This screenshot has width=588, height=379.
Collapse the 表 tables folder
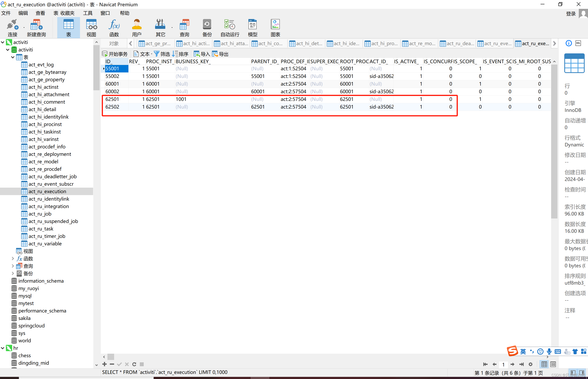13,57
